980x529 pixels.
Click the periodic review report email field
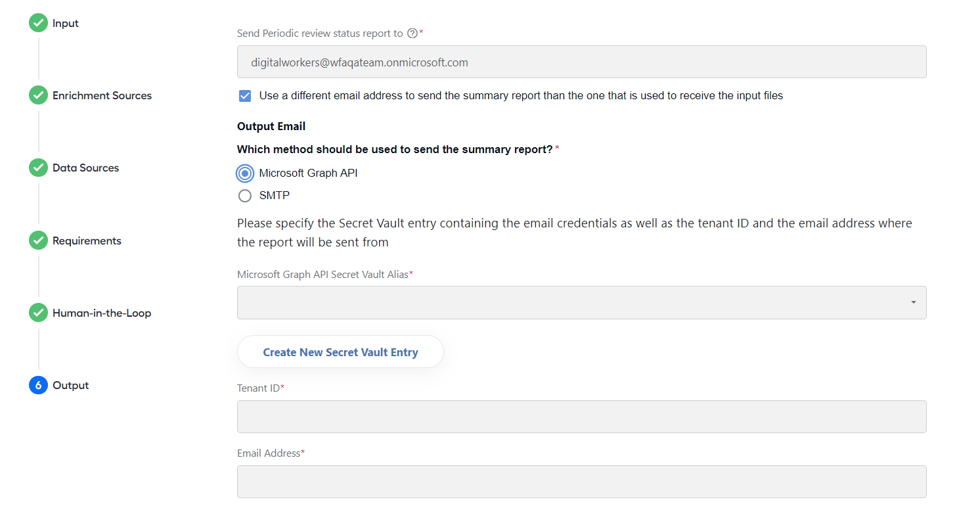coord(581,62)
